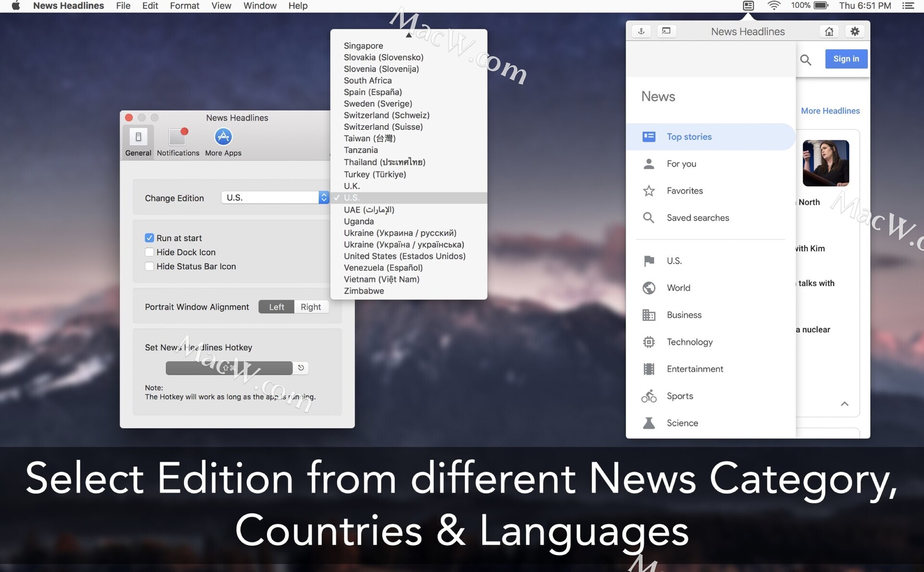Open Saved searches in sidebar
924x572 pixels.
[710, 217]
